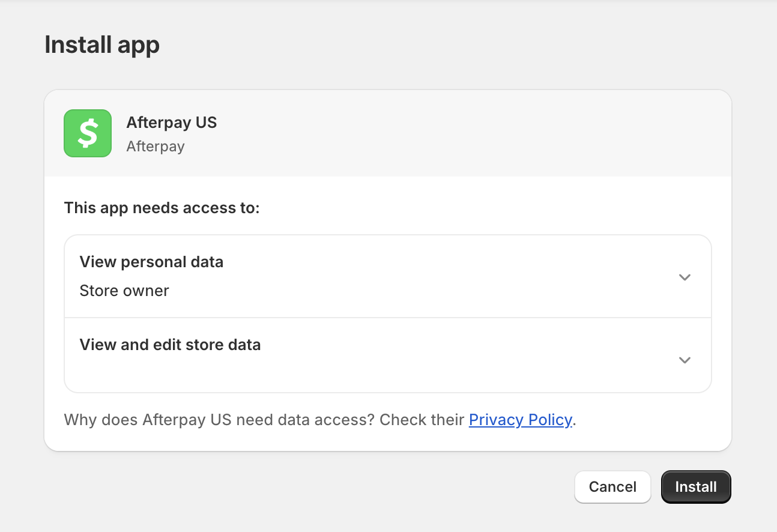Select the "View and edit store data" title
Viewport: 777px width, 532px height.
[170, 345]
